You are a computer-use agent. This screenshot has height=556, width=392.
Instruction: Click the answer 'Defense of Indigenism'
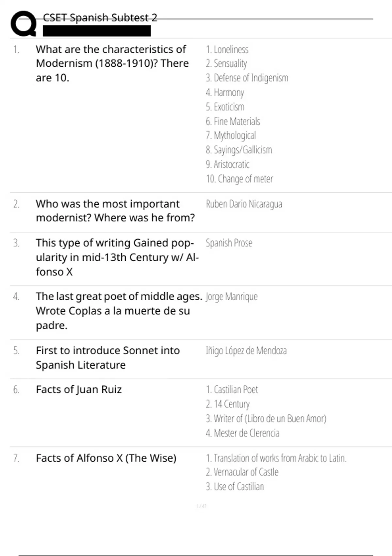click(x=247, y=78)
